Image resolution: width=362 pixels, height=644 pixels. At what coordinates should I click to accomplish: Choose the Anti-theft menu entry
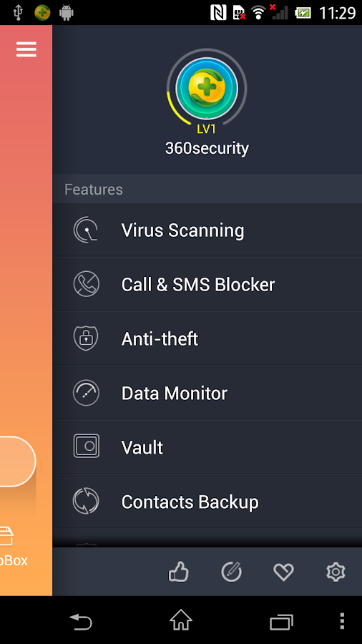[x=207, y=338]
